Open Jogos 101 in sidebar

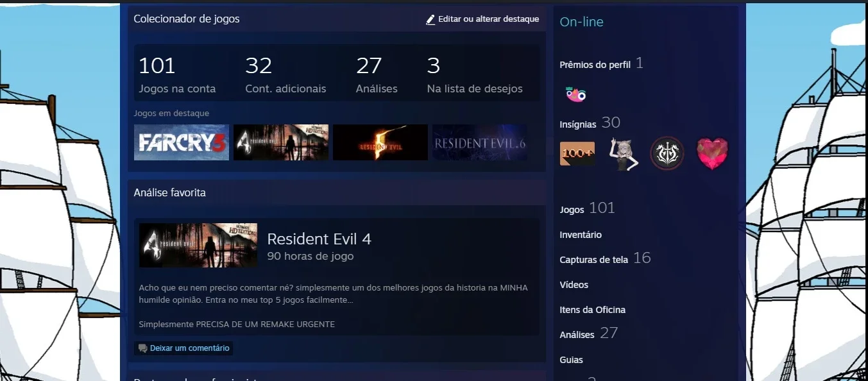tap(587, 208)
